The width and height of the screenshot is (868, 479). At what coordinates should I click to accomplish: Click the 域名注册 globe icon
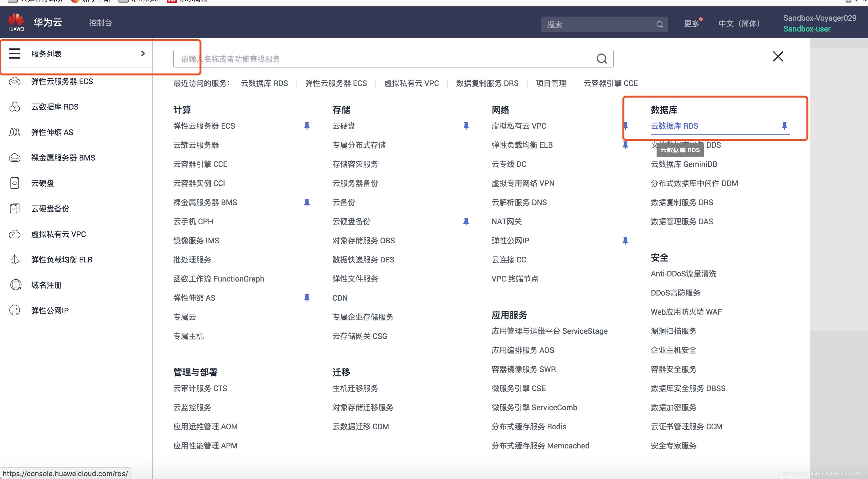[x=16, y=285]
